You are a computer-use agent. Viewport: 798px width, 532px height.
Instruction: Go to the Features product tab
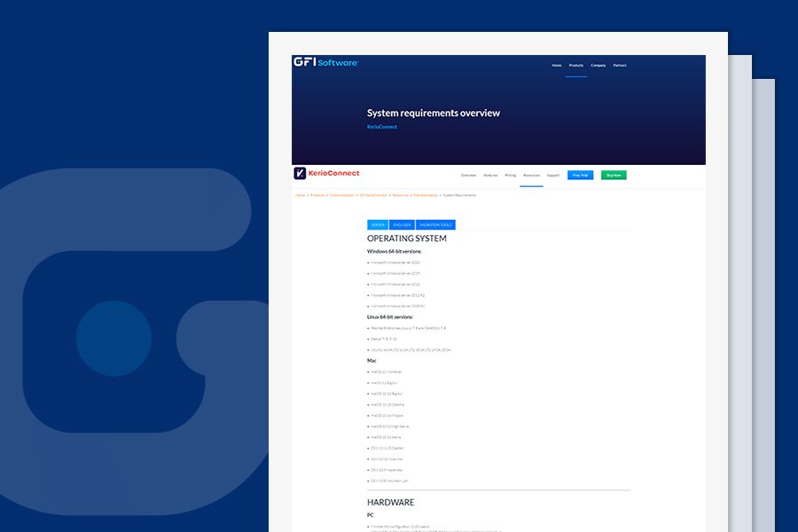[x=490, y=176]
